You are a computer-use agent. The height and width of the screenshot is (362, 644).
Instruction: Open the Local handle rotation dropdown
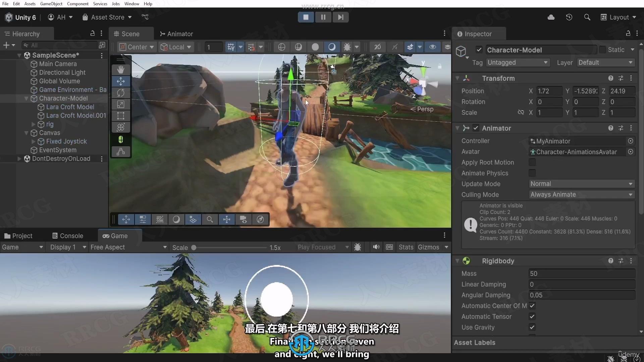[176, 47]
